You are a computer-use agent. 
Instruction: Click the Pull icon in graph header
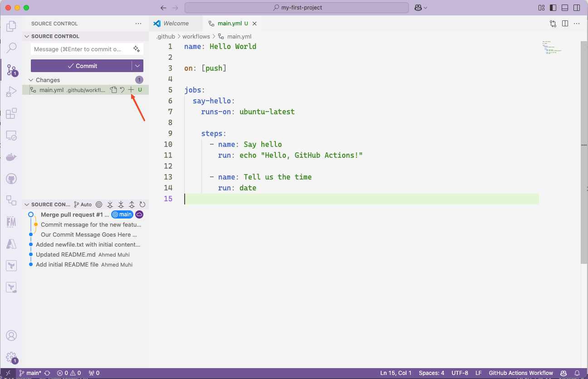pos(121,204)
